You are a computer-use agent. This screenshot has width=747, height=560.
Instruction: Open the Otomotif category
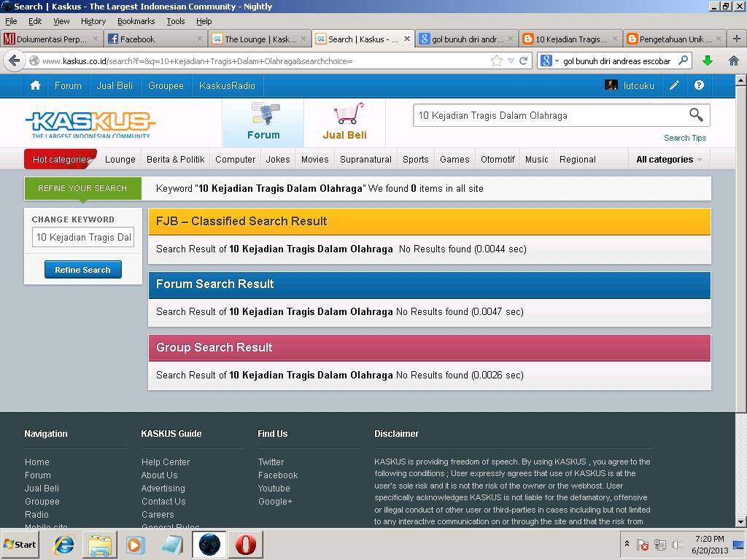tap(498, 160)
